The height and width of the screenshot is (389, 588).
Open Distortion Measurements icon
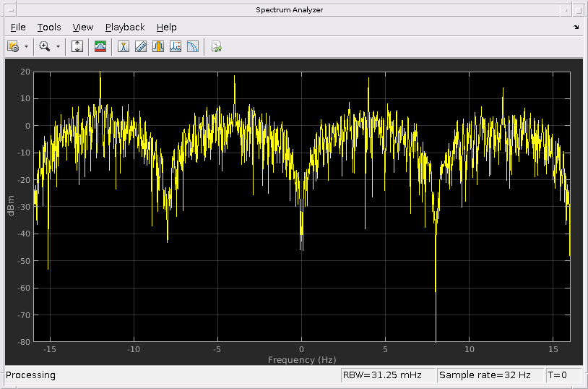175,46
